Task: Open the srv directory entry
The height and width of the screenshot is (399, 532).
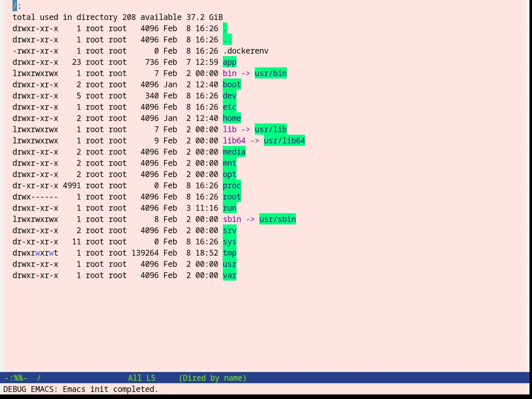Action: point(229,231)
